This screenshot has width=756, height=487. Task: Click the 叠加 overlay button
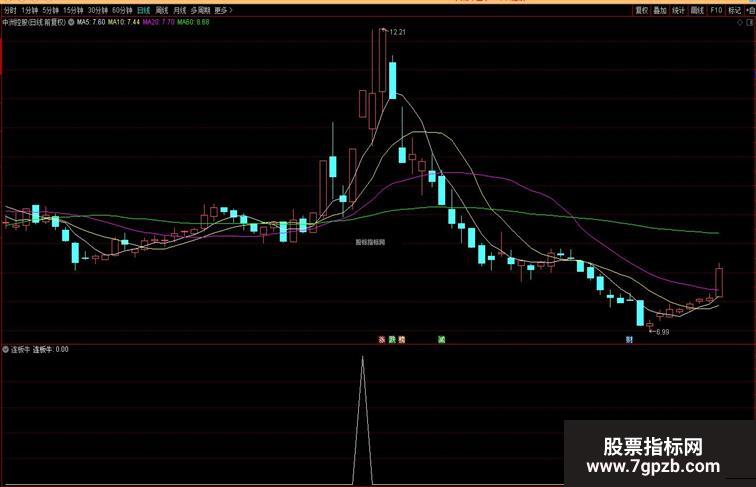[660, 10]
